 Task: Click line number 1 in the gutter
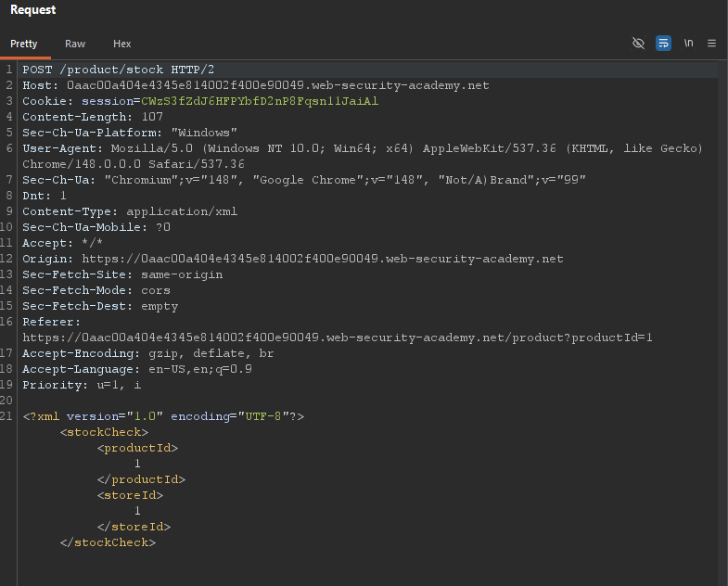9,70
